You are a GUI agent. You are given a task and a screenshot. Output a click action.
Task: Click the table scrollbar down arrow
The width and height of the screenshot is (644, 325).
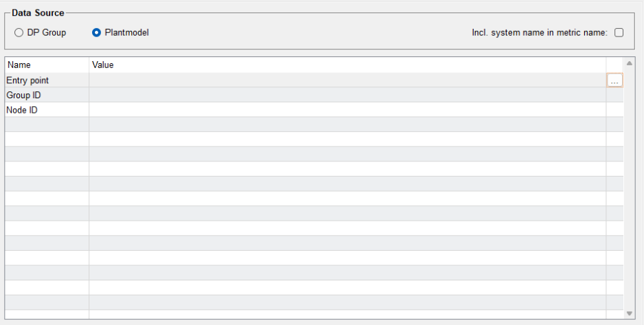pyautogui.click(x=630, y=313)
